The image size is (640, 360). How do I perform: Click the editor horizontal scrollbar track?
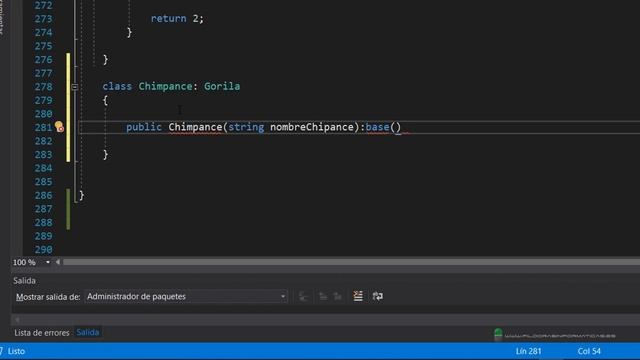pos(351,262)
